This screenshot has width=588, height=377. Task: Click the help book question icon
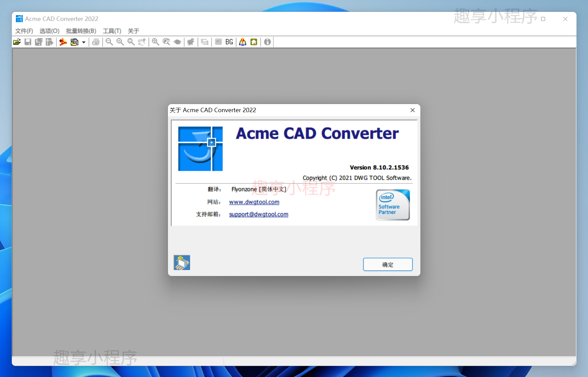coord(243,42)
